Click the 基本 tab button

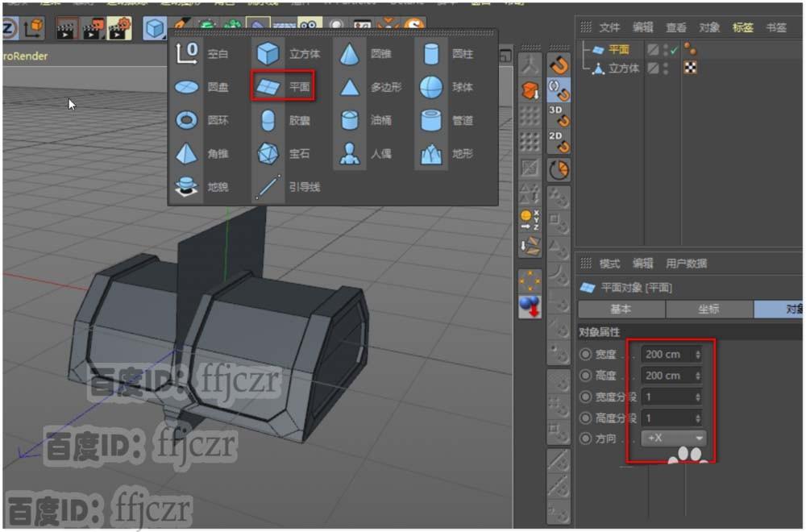[621, 310]
